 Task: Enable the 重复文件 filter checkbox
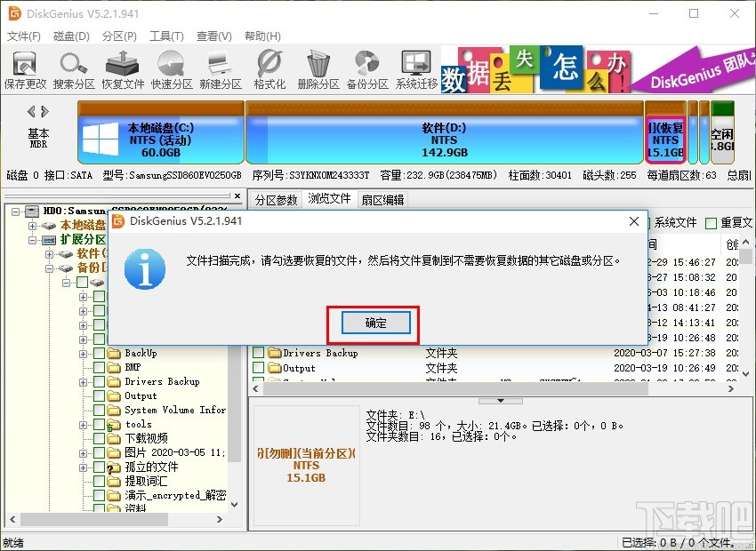[711, 223]
